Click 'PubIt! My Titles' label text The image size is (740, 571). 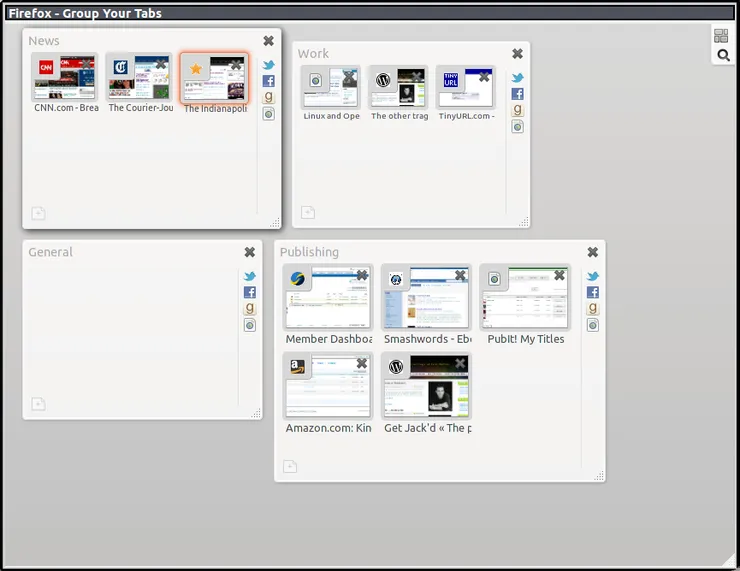click(x=526, y=339)
